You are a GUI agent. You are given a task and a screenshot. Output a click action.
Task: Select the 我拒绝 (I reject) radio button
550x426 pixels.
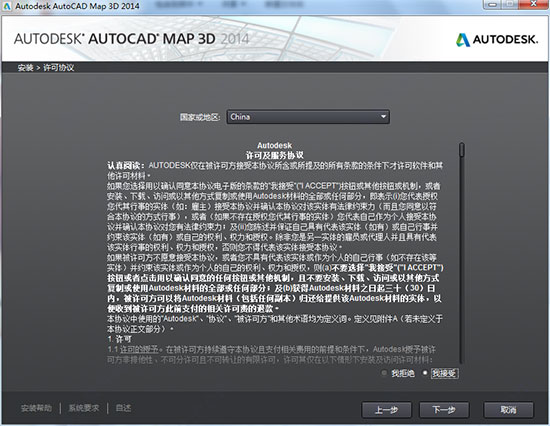tap(384, 373)
